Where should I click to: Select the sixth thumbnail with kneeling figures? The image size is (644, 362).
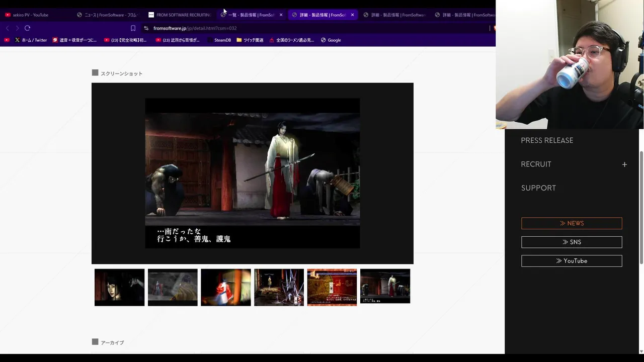coord(385,286)
